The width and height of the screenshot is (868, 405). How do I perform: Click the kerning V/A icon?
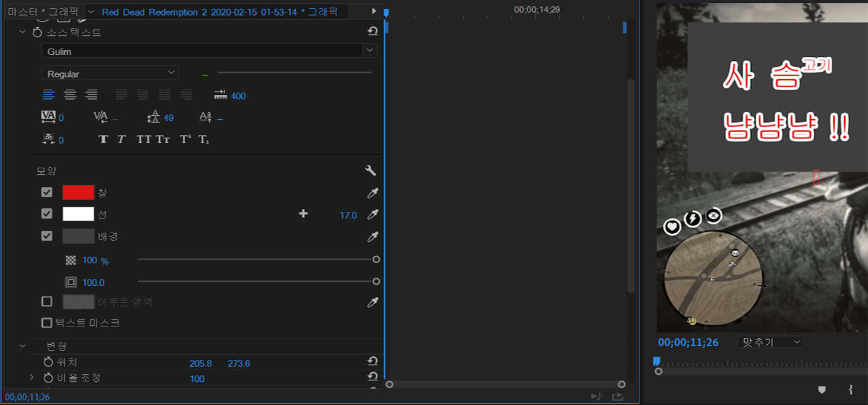(x=101, y=117)
